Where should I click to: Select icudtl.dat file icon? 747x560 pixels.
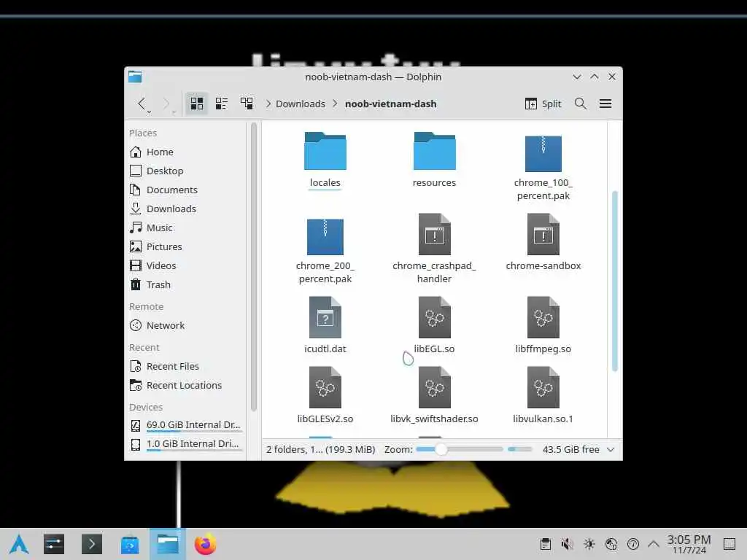pos(325,317)
